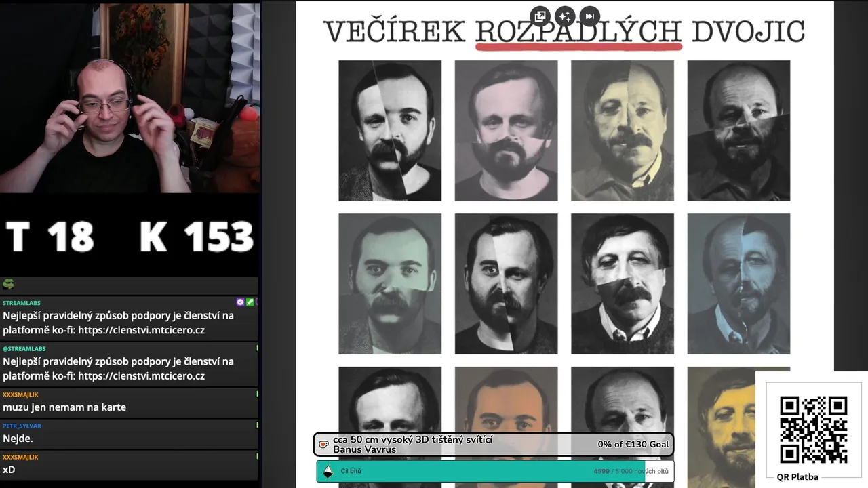Screen dimensions: 868x488
Task: Click XXXSMAJLIK above the 'muzu jen nemam' message
Action: click(20, 394)
